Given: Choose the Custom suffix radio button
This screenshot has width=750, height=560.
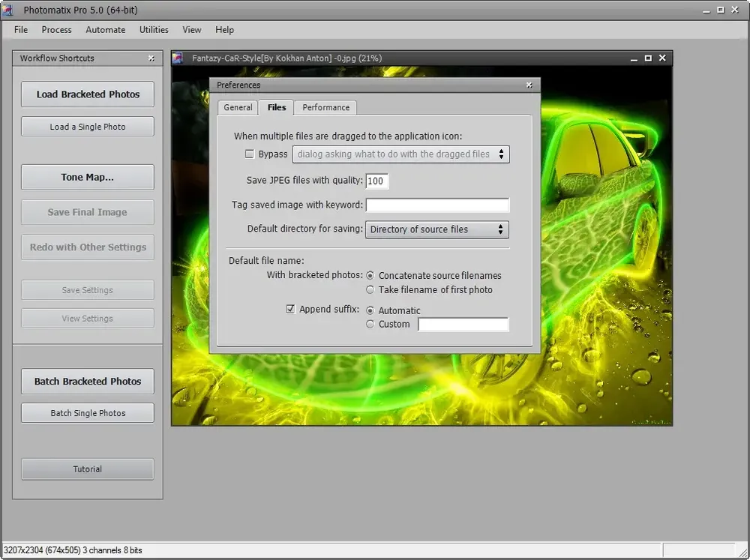Looking at the screenshot, I should click(x=370, y=325).
